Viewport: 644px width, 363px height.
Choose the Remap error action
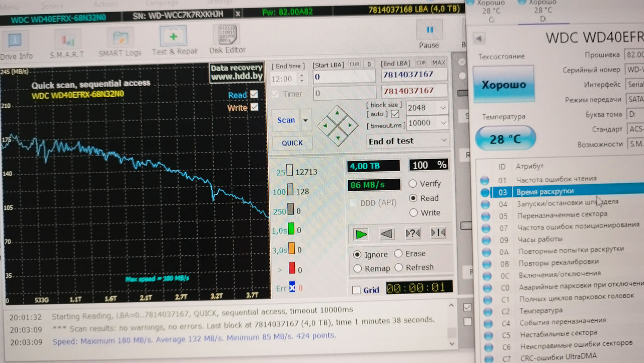click(358, 268)
